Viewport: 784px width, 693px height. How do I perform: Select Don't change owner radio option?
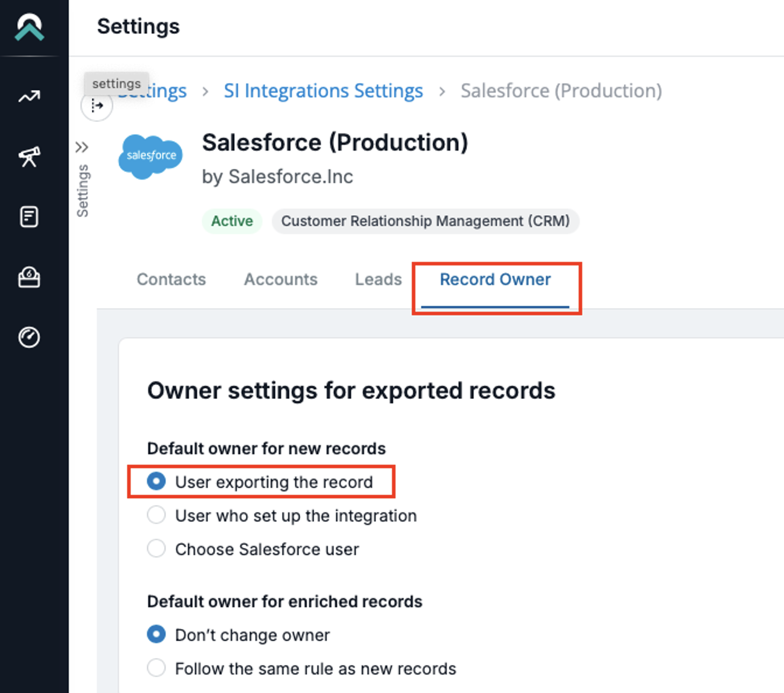click(x=239, y=635)
